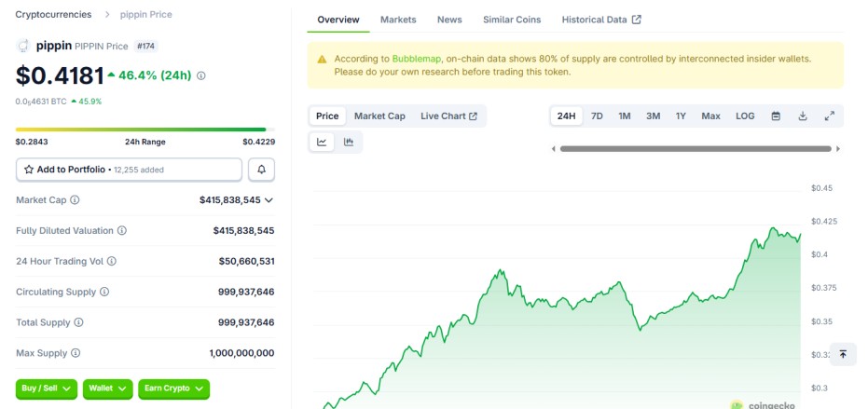Switch to the line chart view icon

tap(322, 143)
